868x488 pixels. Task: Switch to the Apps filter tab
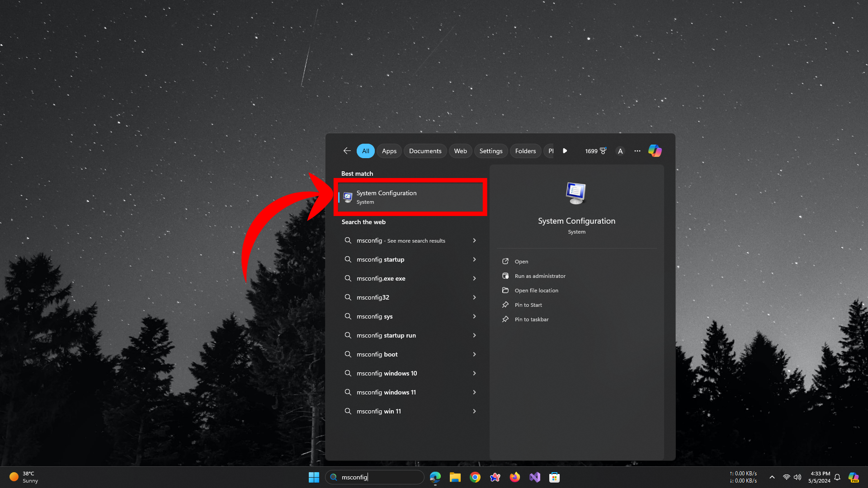coord(389,151)
